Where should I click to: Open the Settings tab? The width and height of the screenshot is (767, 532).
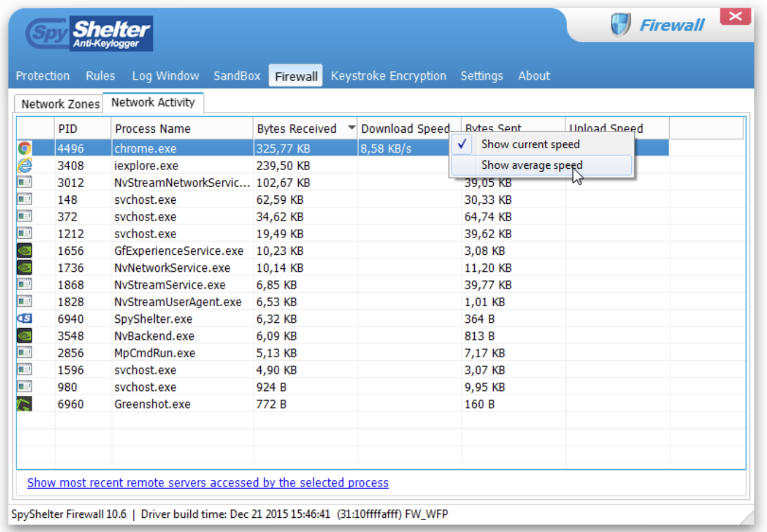click(481, 76)
